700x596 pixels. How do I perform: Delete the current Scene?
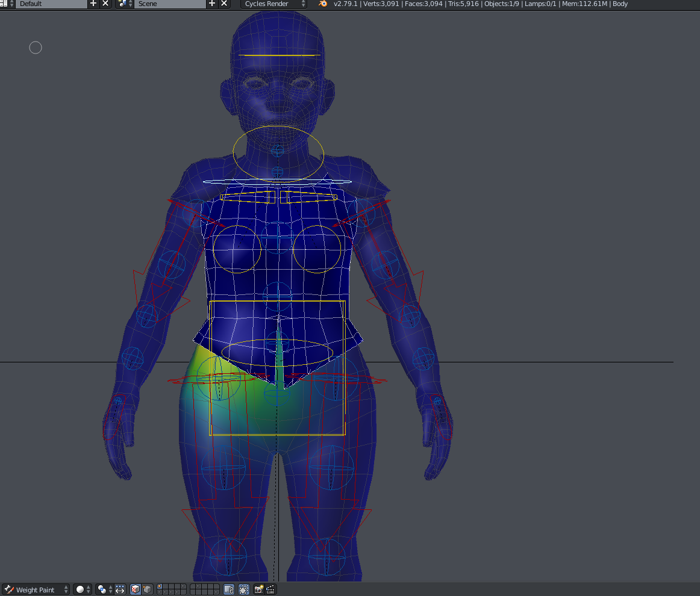click(x=224, y=4)
